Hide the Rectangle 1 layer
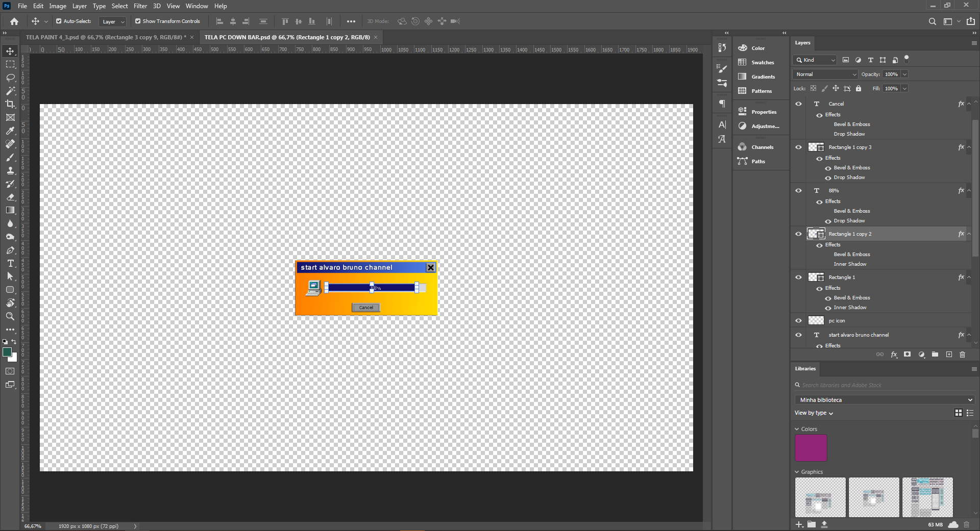This screenshot has width=980, height=531. [799, 277]
